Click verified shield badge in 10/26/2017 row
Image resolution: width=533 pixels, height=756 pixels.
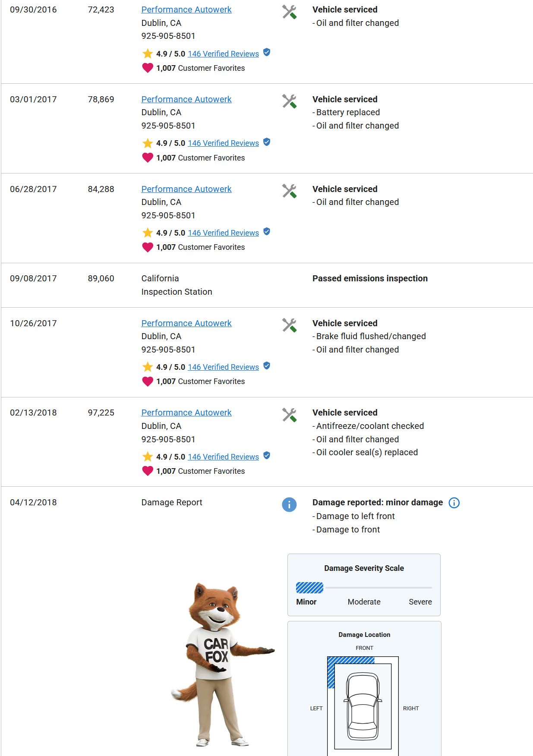pos(267,366)
